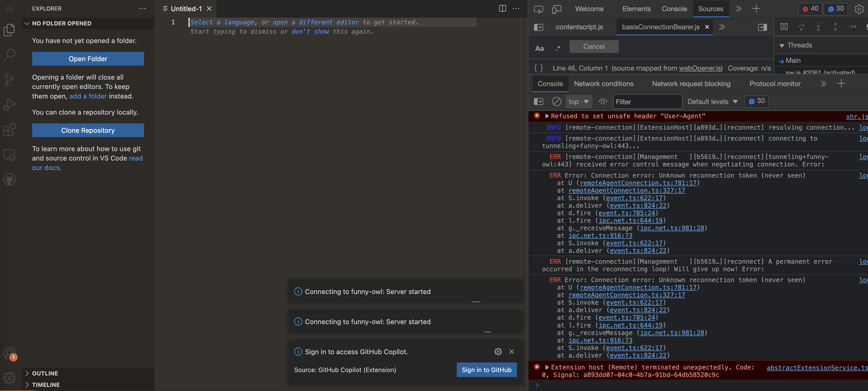Pause script execution in the debugger
This screenshot has width=868, height=391.
pos(784,27)
